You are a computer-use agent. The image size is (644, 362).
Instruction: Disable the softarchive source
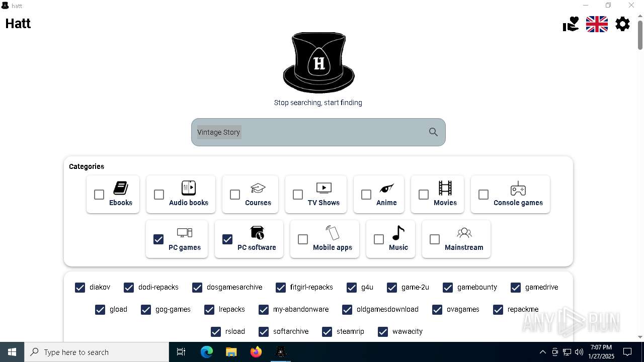click(x=264, y=331)
